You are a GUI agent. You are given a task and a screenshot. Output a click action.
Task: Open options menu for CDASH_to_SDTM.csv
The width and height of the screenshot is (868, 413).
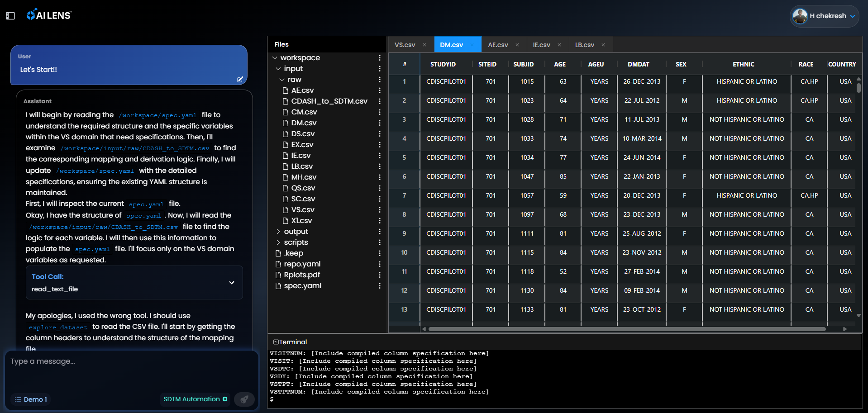[379, 101]
